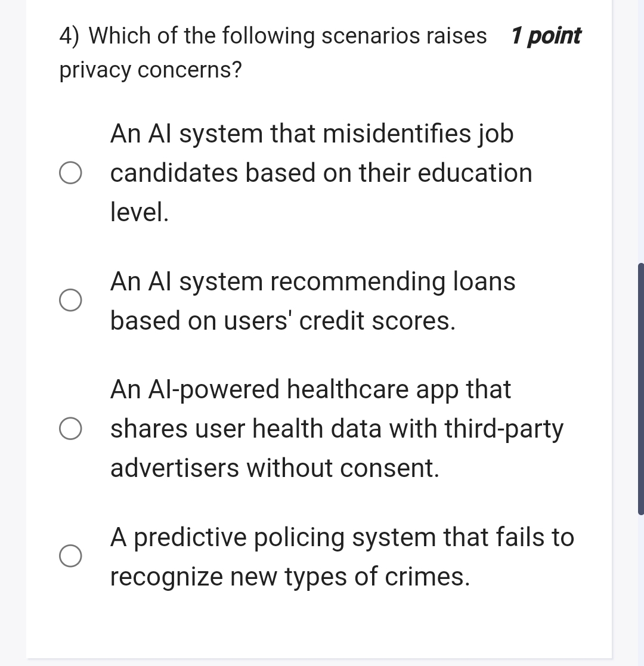This screenshot has height=666, width=644.
Task: Click the question number '4)'
Action: [70, 36]
